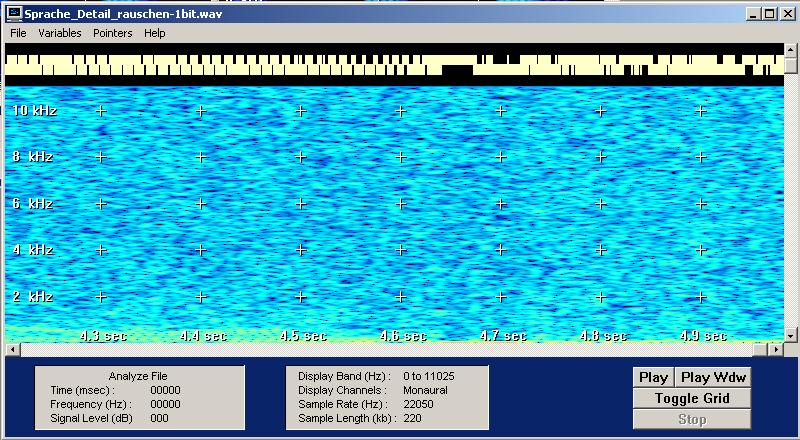Image resolution: width=800 pixels, height=440 pixels.
Task: Click the 4.3 sec time label
Action: 103,336
